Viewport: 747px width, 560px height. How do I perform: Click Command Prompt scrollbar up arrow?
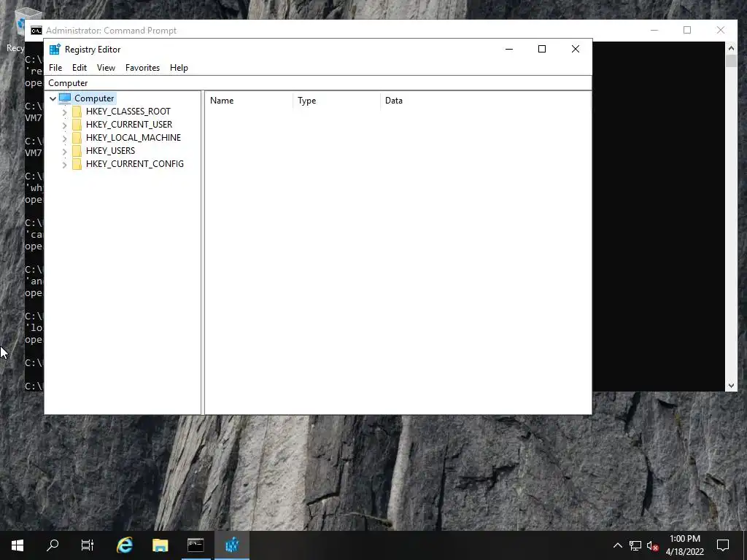(x=731, y=47)
